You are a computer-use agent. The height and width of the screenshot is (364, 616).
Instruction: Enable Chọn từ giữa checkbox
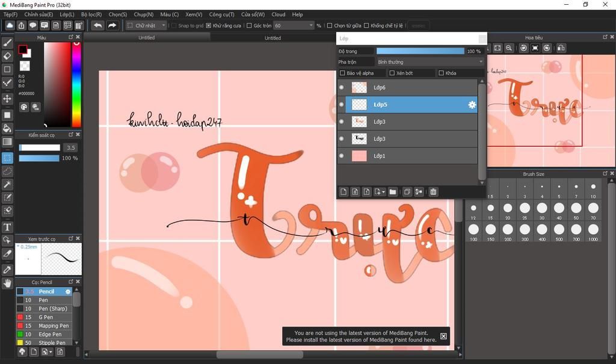click(330, 25)
